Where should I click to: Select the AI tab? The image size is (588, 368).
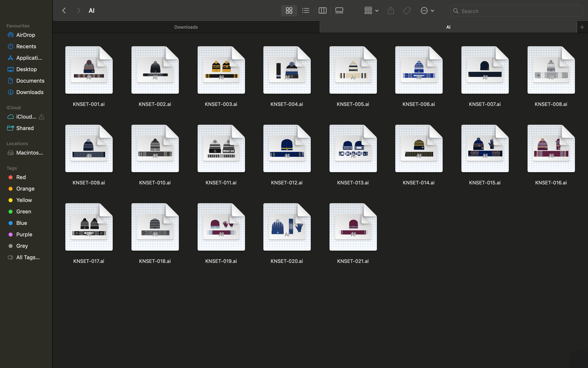[x=448, y=27]
